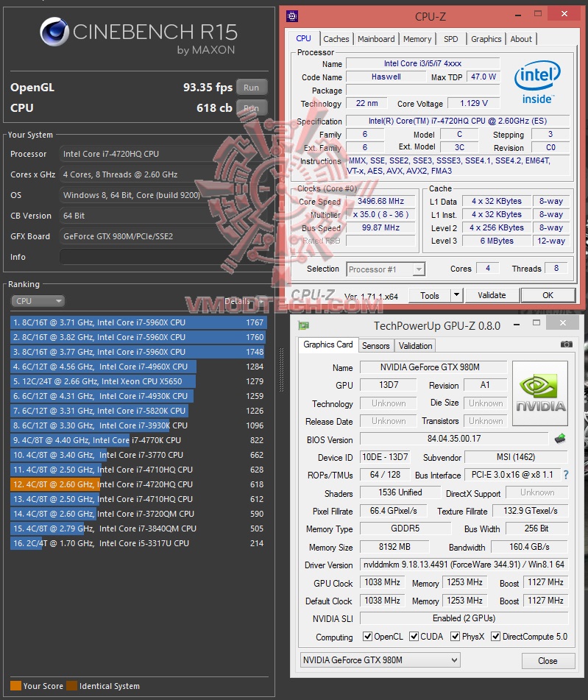The image size is (588, 700).
Task: Select the Graphics Card tab in GPU-Z
Action: coord(327,344)
